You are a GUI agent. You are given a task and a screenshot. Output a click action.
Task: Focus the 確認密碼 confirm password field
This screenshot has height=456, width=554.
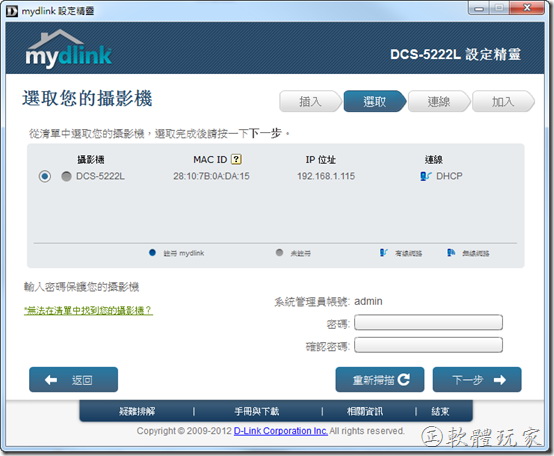tap(428, 345)
